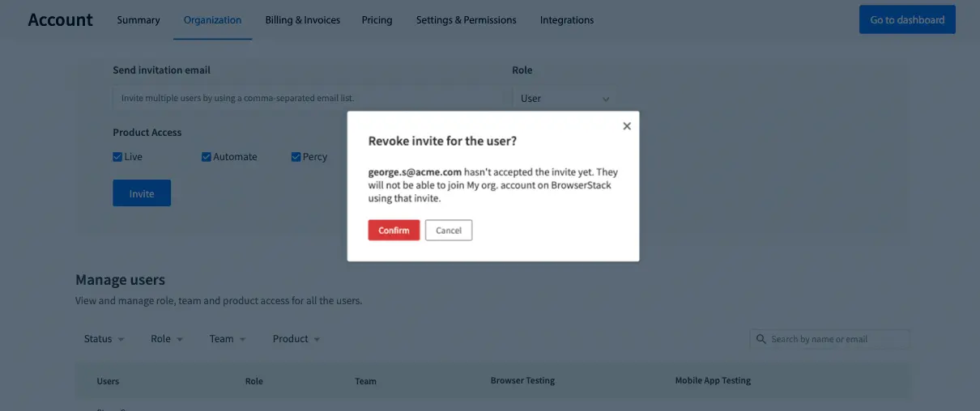980x411 pixels.
Task: Expand the Status filter dropdown
Action: pos(104,339)
